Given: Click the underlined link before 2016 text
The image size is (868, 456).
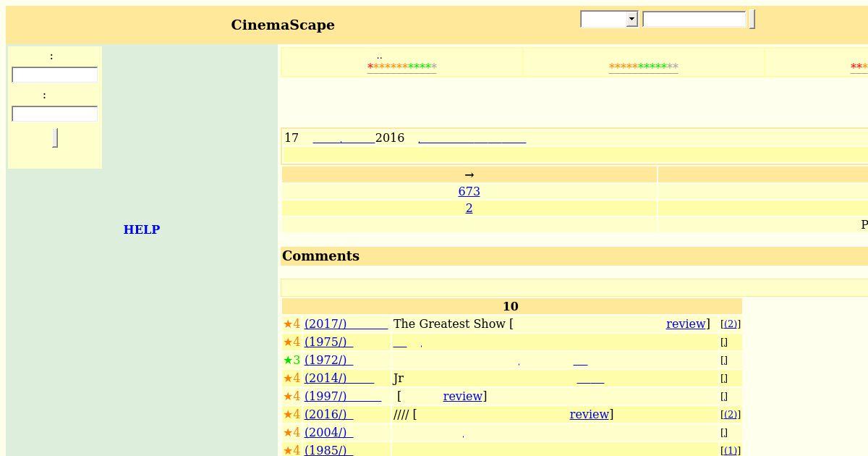Looking at the screenshot, I should click(344, 138).
